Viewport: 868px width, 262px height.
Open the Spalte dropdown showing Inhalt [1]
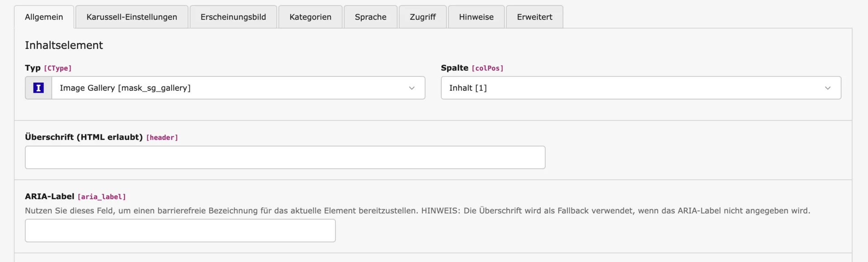click(641, 88)
